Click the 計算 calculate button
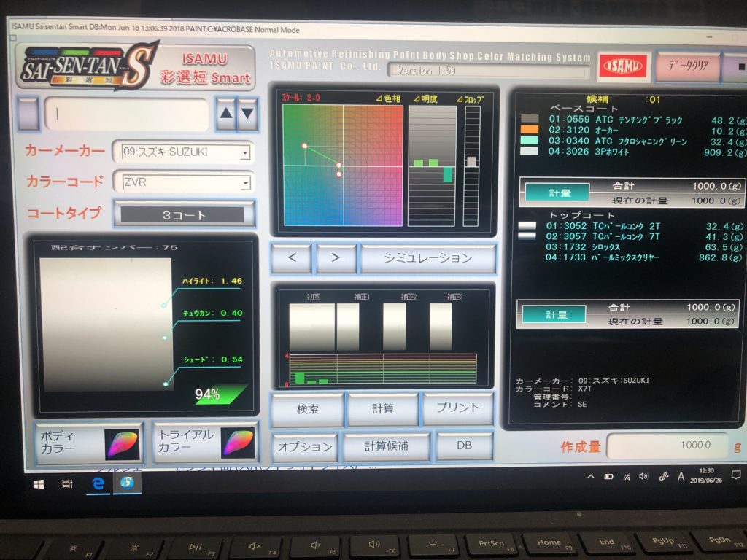The width and height of the screenshot is (747, 560). (383, 408)
